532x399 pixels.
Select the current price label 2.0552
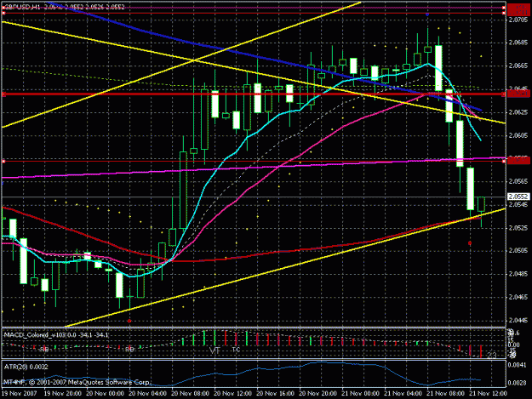pyautogui.click(x=518, y=197)
